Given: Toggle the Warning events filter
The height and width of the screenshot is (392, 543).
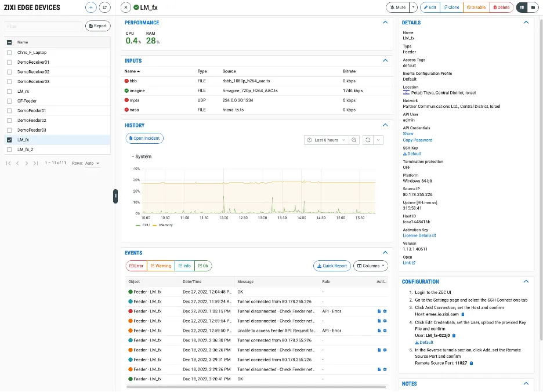Looking at the screenshot, I should (161, 266).
